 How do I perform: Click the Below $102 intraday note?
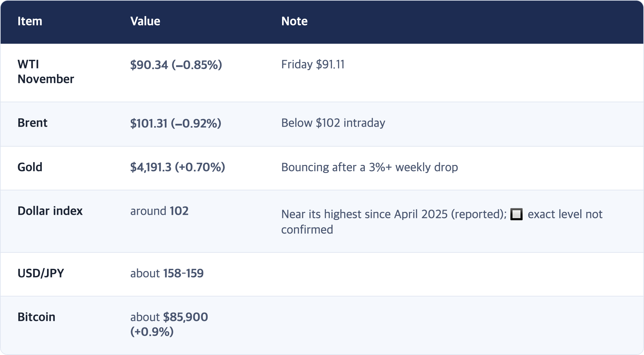(333, 123)
